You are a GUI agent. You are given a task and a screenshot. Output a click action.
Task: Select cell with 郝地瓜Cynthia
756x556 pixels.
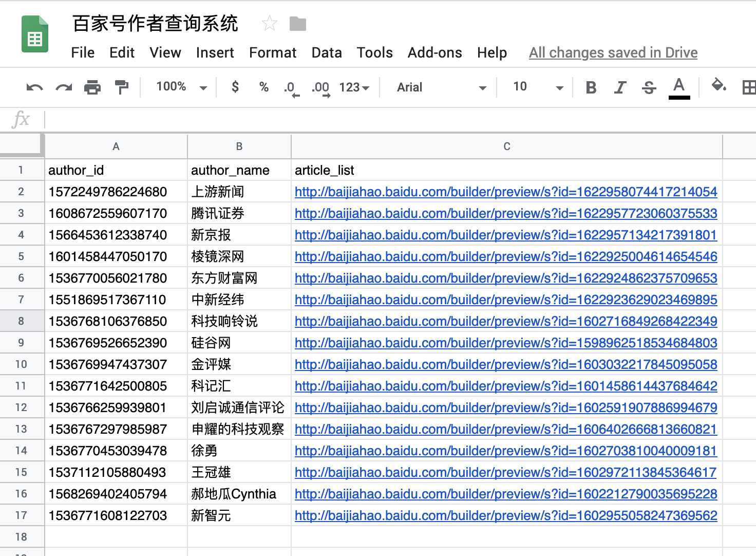point(239,494)
